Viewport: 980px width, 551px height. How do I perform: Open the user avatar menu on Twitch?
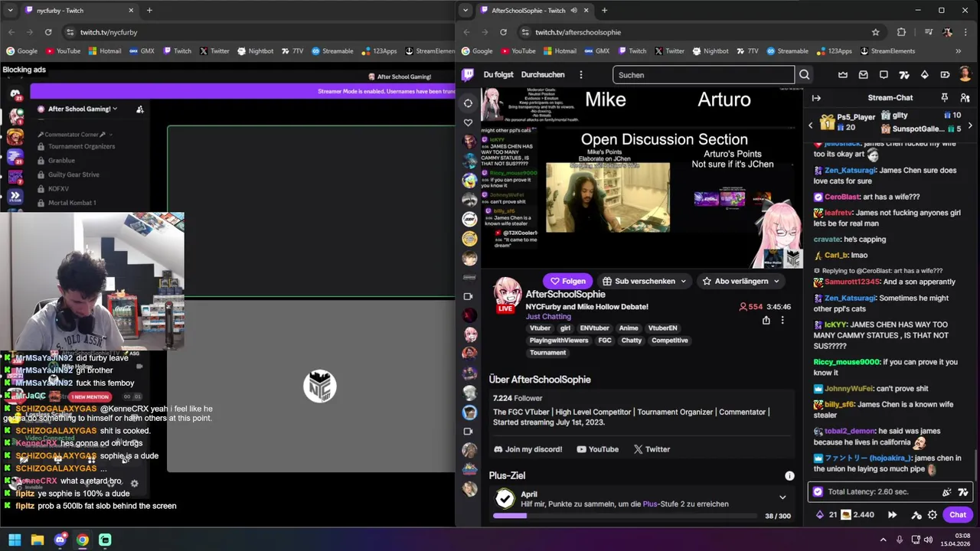coord(965,74)
